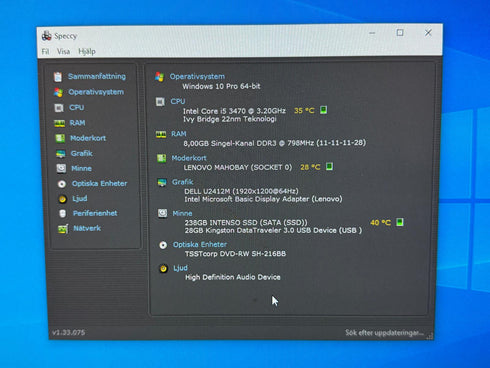The height and width of the screenshot is (368, 490).
Task: Open the Visa menu
Action: coord(63,51)
